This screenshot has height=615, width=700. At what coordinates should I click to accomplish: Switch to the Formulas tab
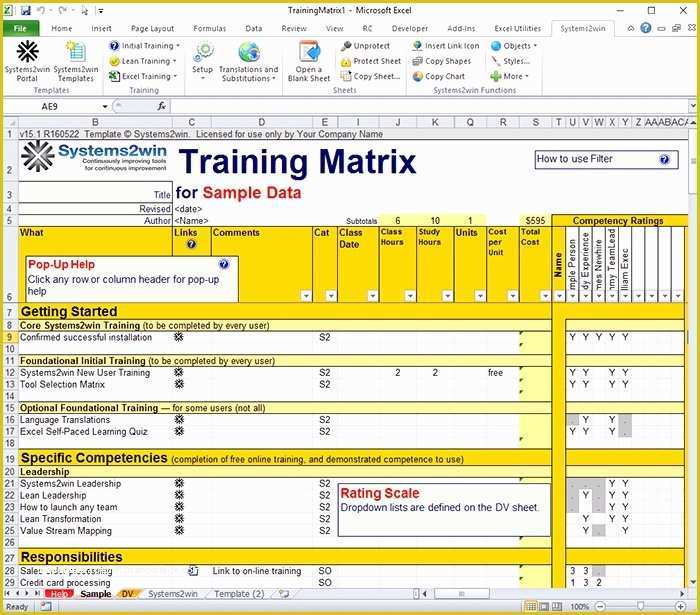tap(209, 28)
